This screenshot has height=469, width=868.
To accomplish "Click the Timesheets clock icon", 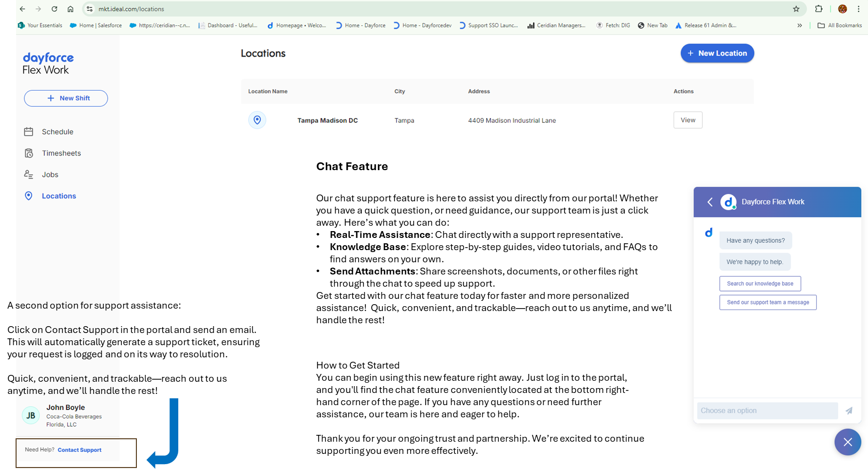I will [29, 153].
